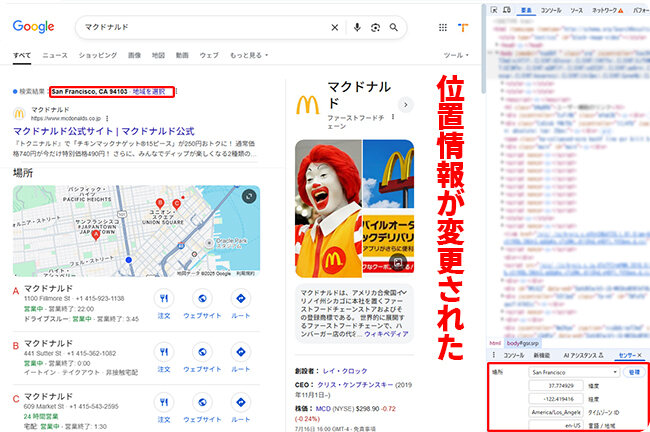
Task: Click the timezone ID field
Action: click(x=556, y=412)
